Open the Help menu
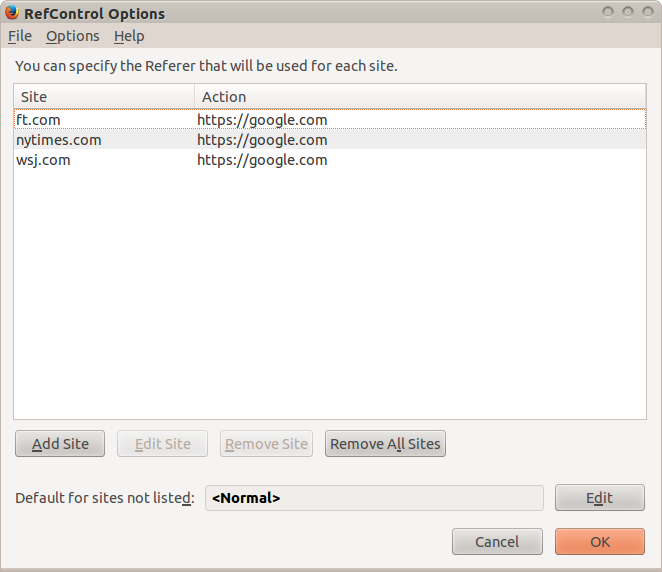The image size is (662, 572). pos(129,36)
